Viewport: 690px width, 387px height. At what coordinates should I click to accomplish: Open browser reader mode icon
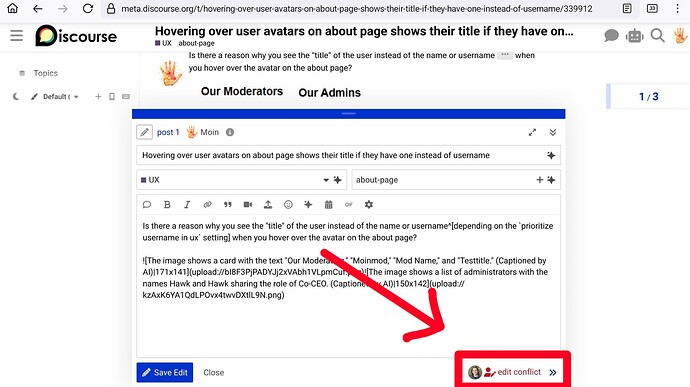(627, 8)
